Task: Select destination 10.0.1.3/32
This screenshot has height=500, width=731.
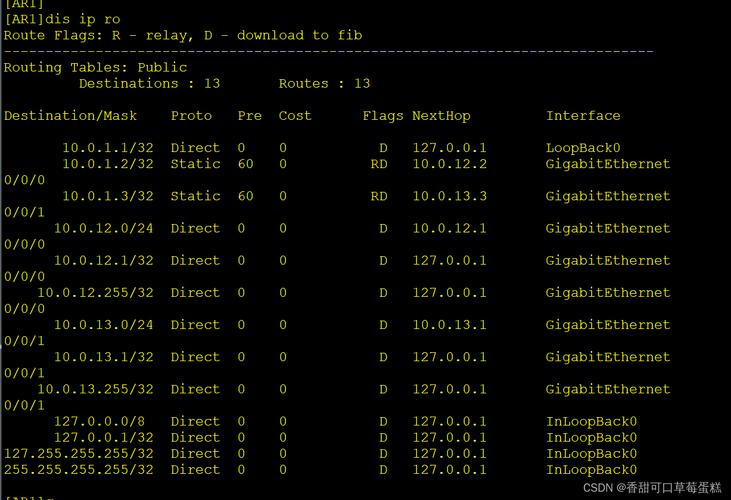Action: [108, 196]
